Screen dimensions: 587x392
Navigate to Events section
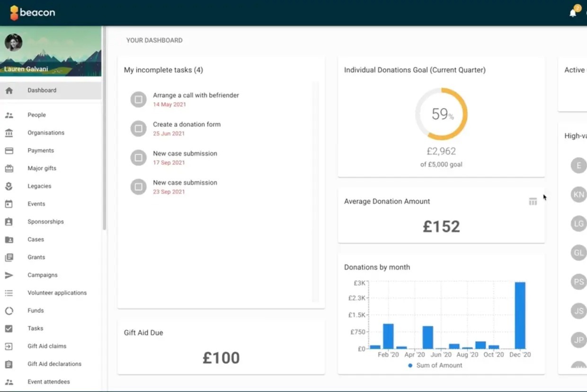tap(36, 204)
